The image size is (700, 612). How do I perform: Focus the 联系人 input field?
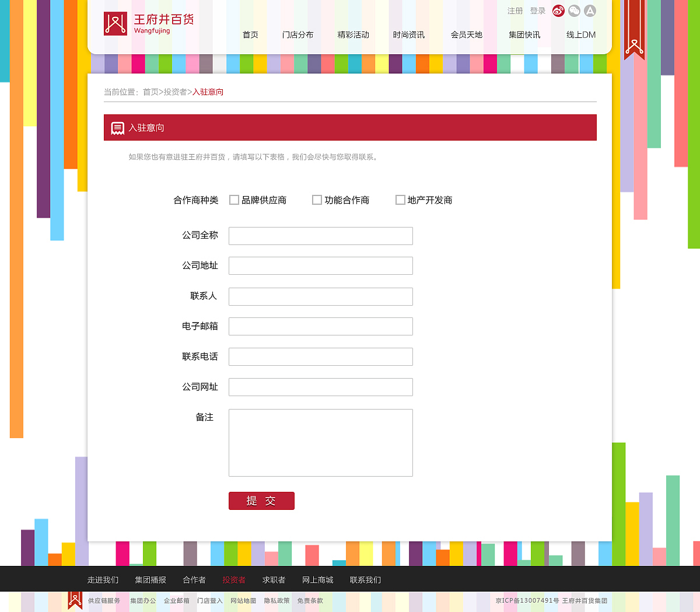point(321,296)
